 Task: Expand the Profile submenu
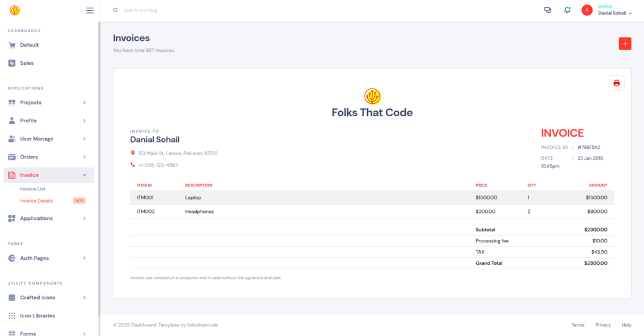48,121
